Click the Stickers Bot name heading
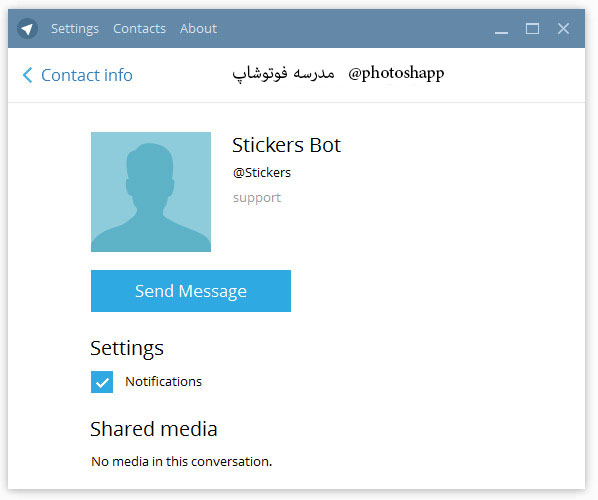This screenshot has height=500, width=598. tap(286, 145)
